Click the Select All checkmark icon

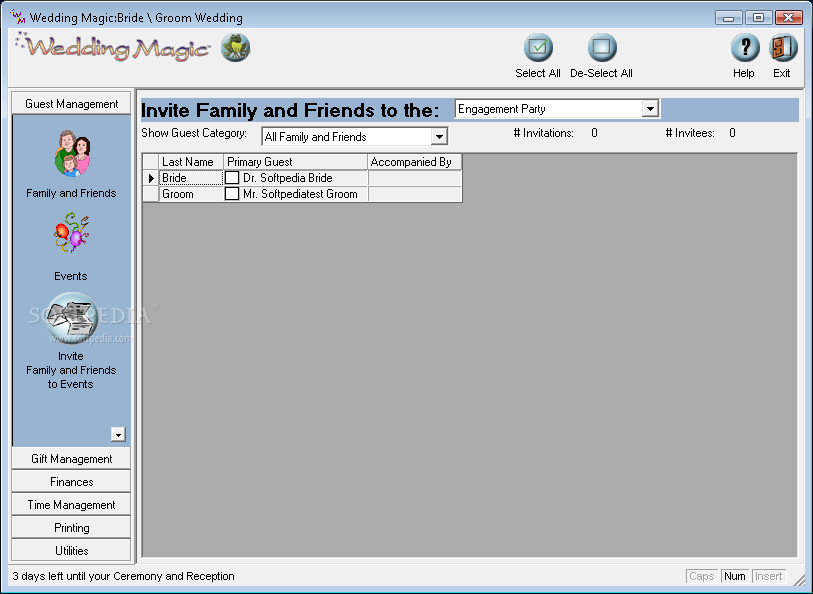[538, 48]
